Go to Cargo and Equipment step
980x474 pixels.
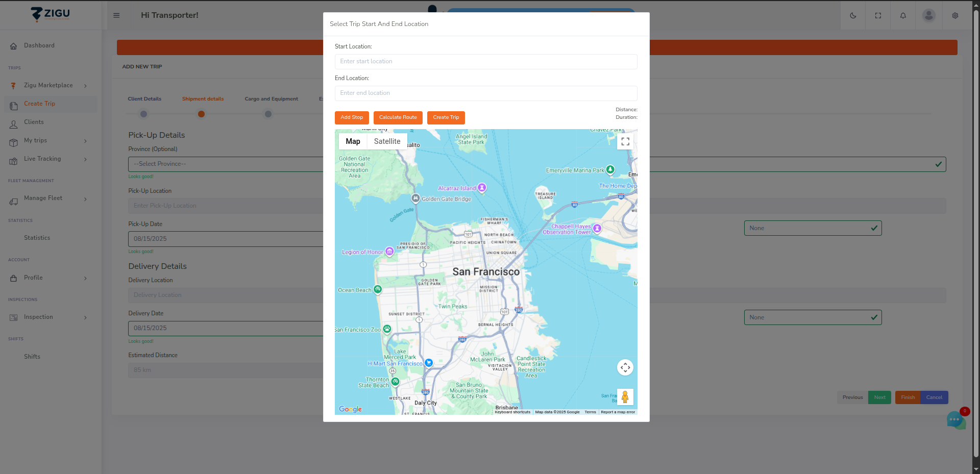pos(271,99)
